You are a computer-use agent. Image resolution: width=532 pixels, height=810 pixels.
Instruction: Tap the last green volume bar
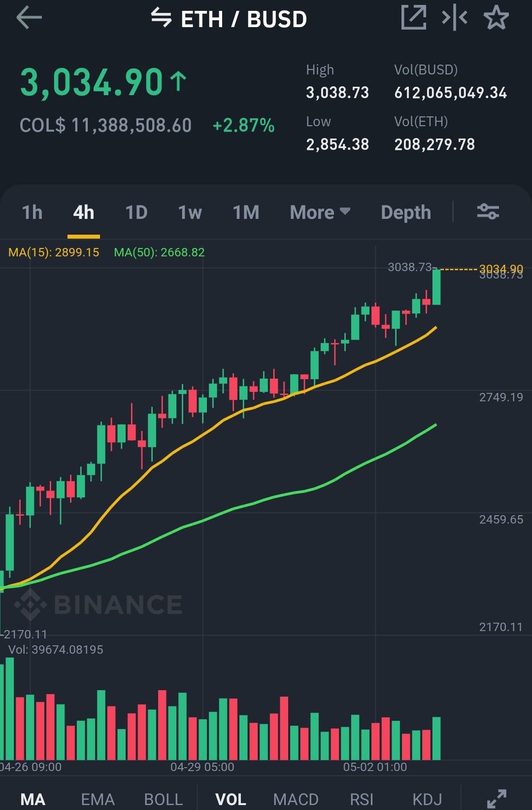coord(436,738)
